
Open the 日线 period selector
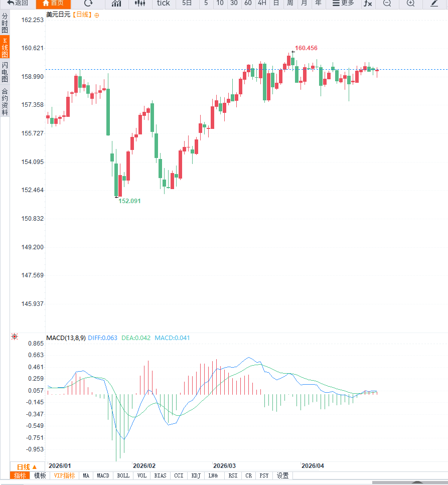coord(27,467)
